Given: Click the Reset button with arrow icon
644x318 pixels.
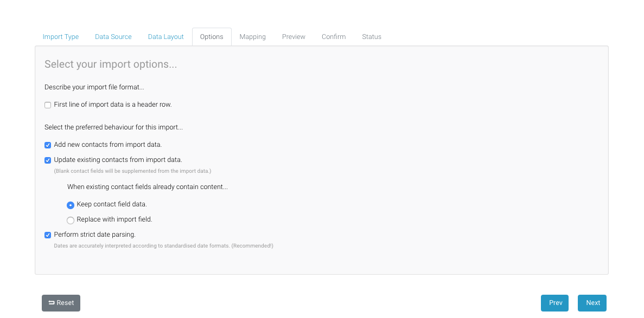Looking at the screenshot, I should point(61,303).
